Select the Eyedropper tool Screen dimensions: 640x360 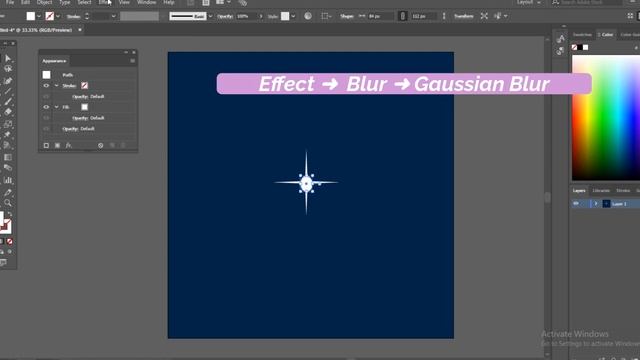(x=8, y=192)
